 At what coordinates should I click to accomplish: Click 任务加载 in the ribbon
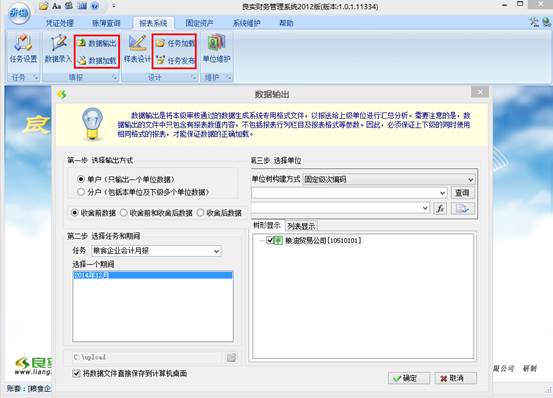(x=175, y=43)
